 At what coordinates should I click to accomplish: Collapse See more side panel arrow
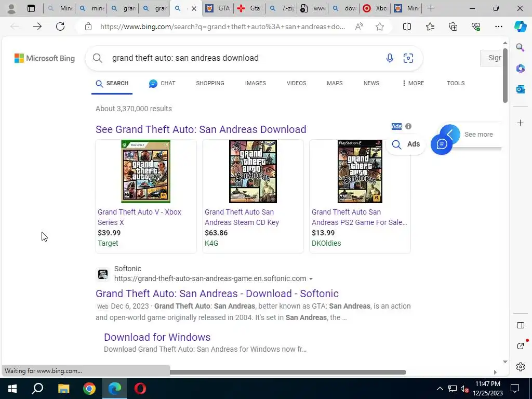[x=450, y=135]
